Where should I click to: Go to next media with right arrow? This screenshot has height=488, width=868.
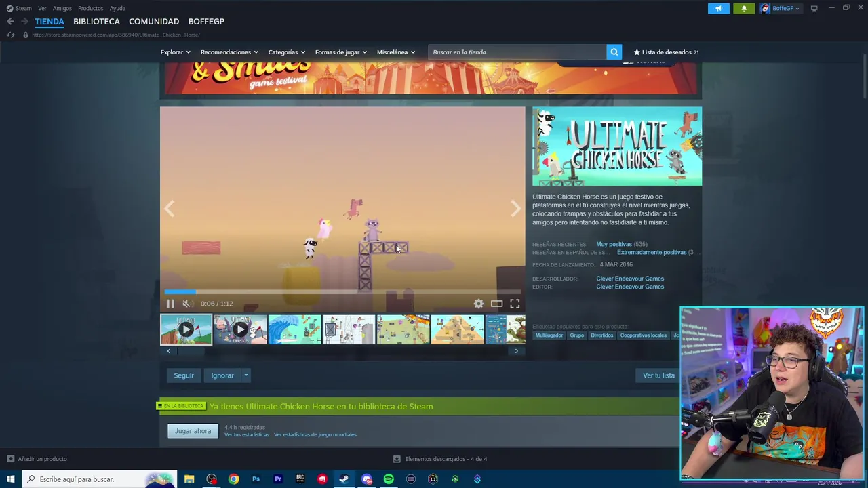pyautogui.click(x=515, y=209)
